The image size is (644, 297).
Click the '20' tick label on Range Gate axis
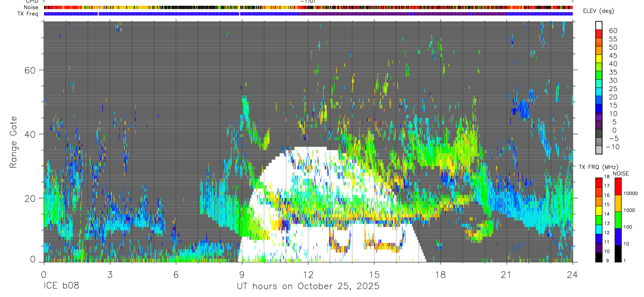[x=29, y=198]
